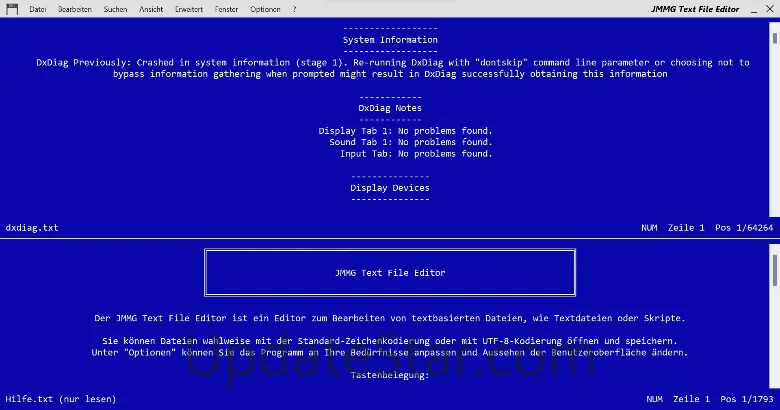Image resolution: width=780 pixels, height=410 pixels.
Task: Open the Datei menu
Action: click(37, 9)
